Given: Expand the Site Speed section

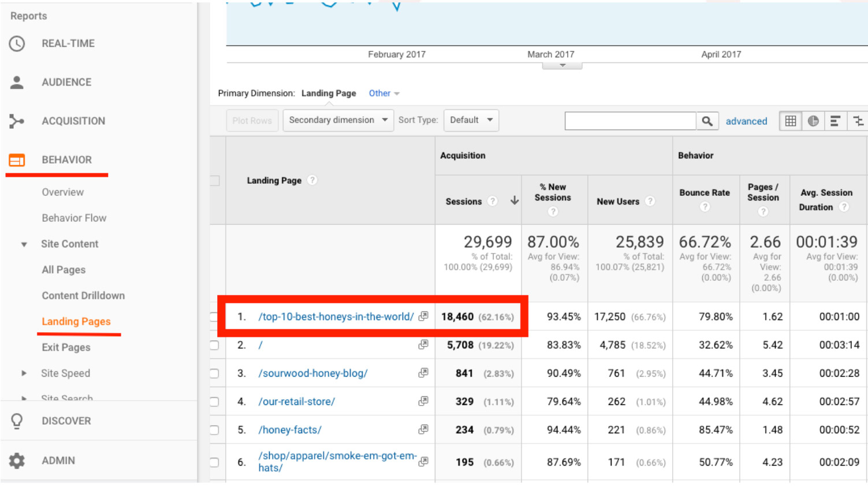Looking at the screenshot, I should coord(24,373).
